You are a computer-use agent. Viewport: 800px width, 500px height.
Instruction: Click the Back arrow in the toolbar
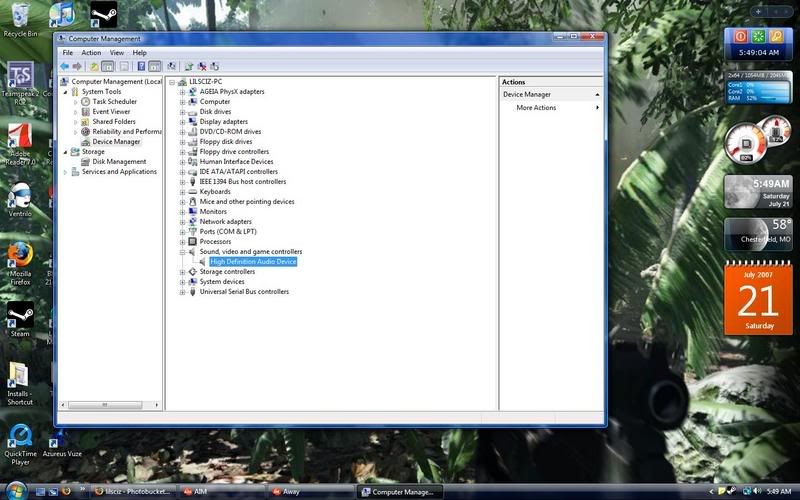pyautogui.click(x=64, y=66)
